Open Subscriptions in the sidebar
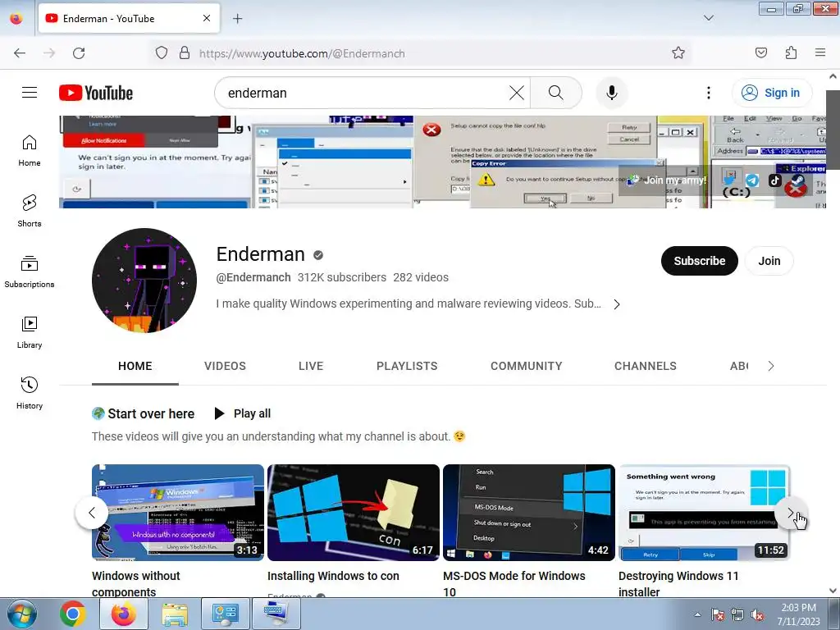This screenshot has height=630, width=840. pos(30,272)
